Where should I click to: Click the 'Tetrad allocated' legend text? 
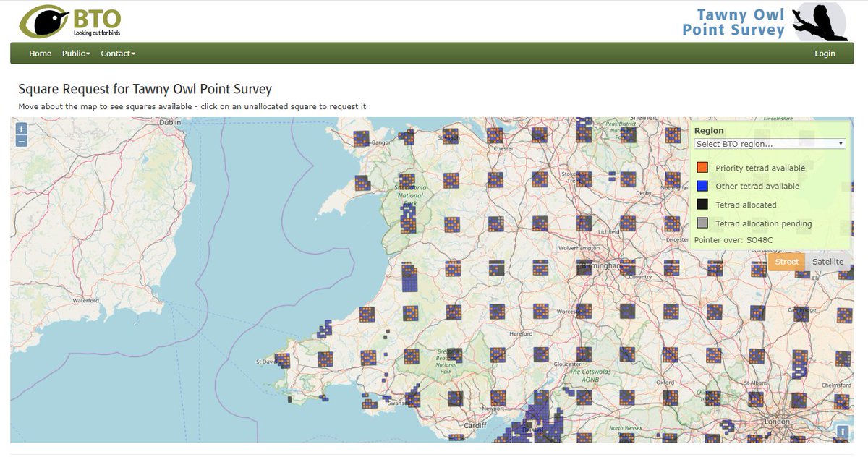point(746,205)
